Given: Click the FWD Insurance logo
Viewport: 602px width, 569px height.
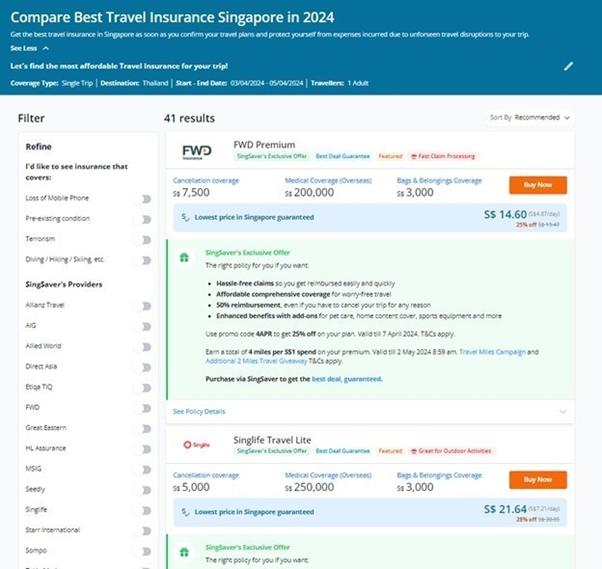Looking at the screenshot, I should pyautogui.click(x=196, y=150).
